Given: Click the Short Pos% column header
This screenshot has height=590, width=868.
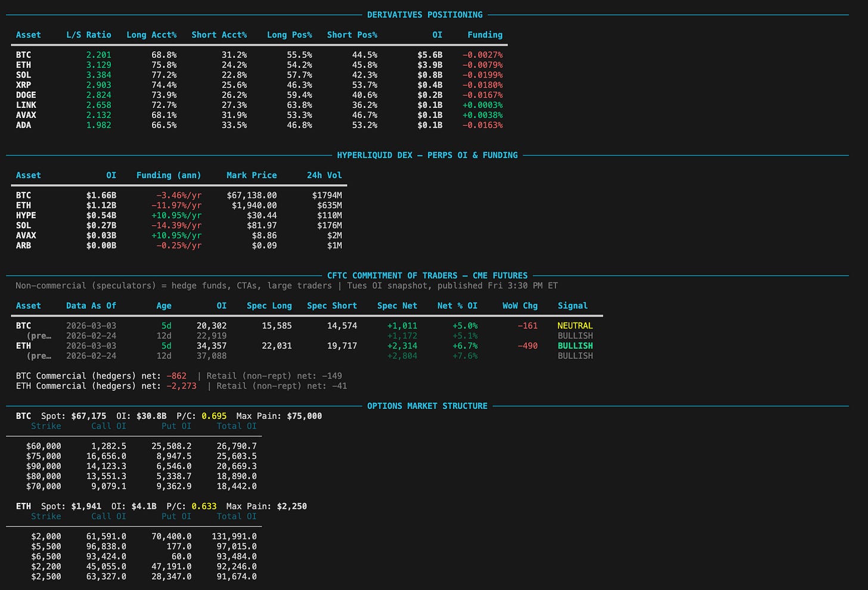Looking at the screenshot, I should (x=352, y=35).
